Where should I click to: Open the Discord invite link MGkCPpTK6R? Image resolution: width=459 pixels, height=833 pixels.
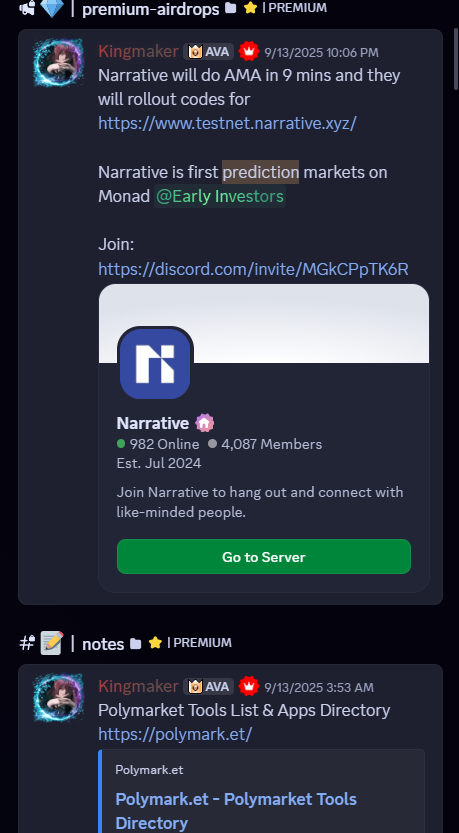tap(253, 269)
